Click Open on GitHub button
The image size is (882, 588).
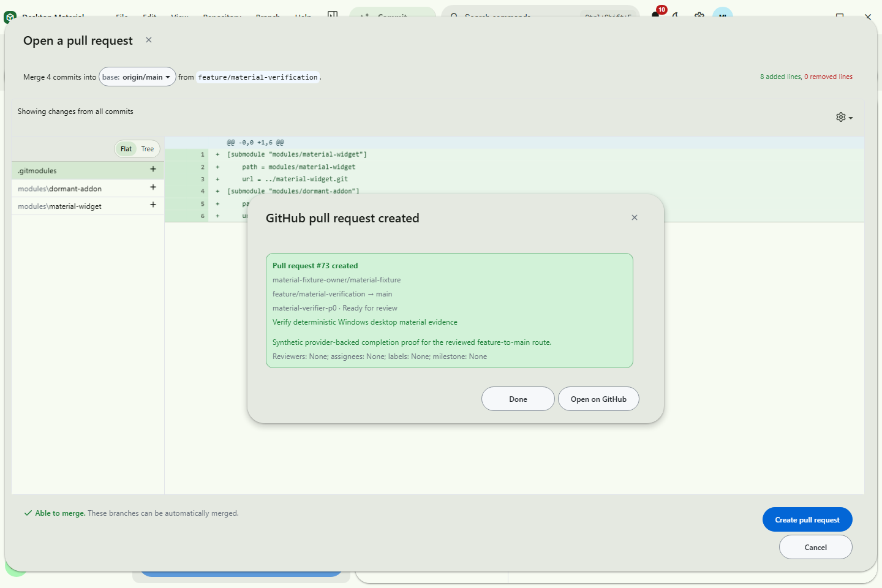[598, 399]
